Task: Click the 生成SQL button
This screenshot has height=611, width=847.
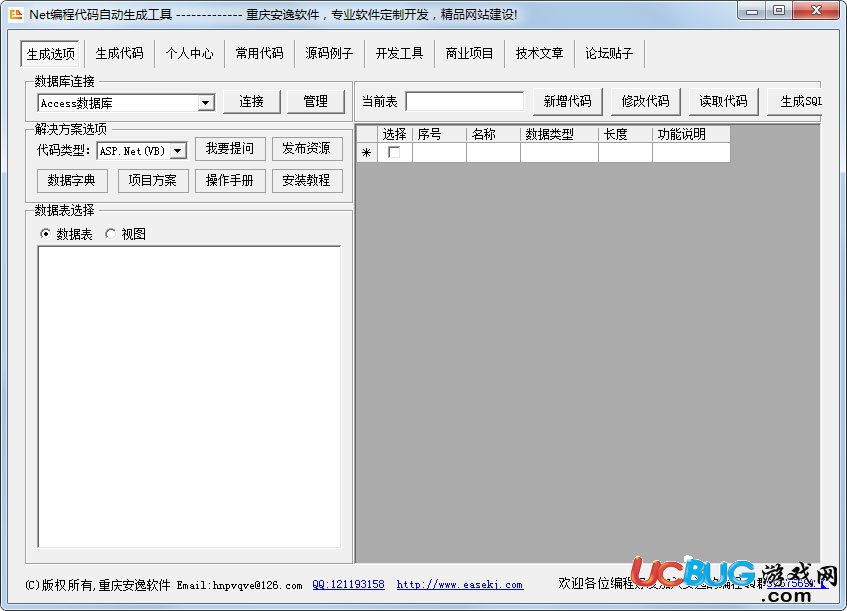Action: pos(795,102)
